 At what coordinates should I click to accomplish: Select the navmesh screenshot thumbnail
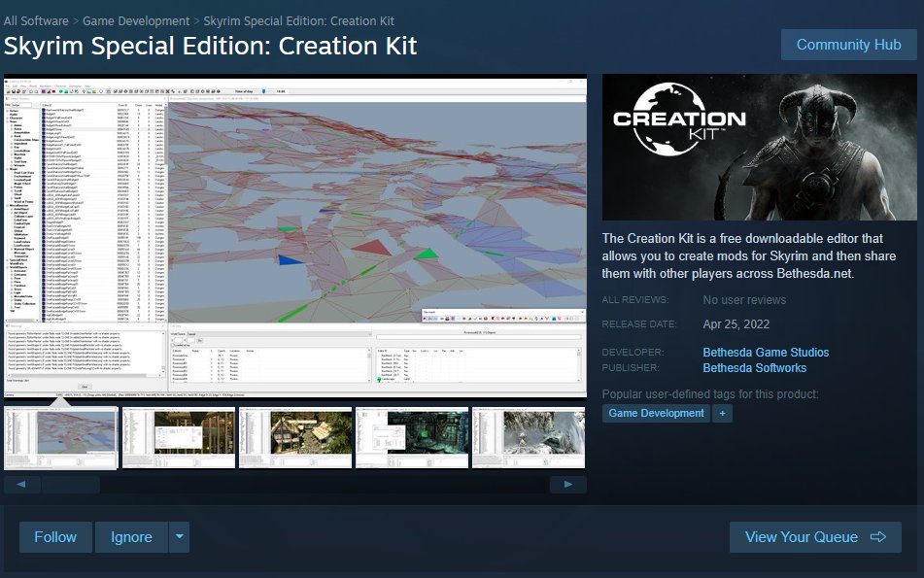[61, 438]
